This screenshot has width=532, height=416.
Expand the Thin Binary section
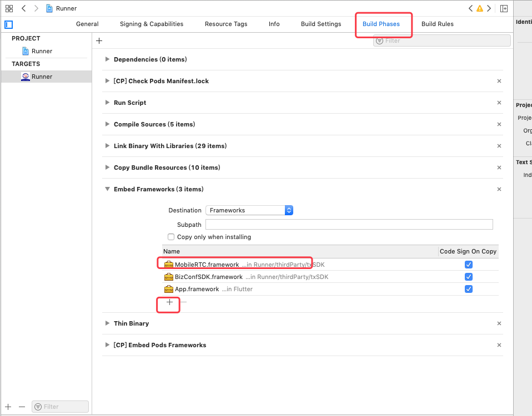(x=107, y=323)
